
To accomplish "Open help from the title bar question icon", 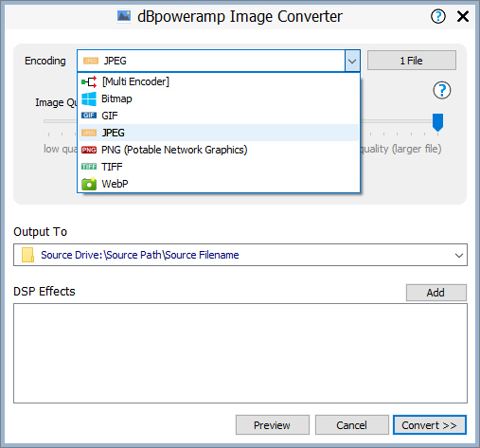I will 438,16.
